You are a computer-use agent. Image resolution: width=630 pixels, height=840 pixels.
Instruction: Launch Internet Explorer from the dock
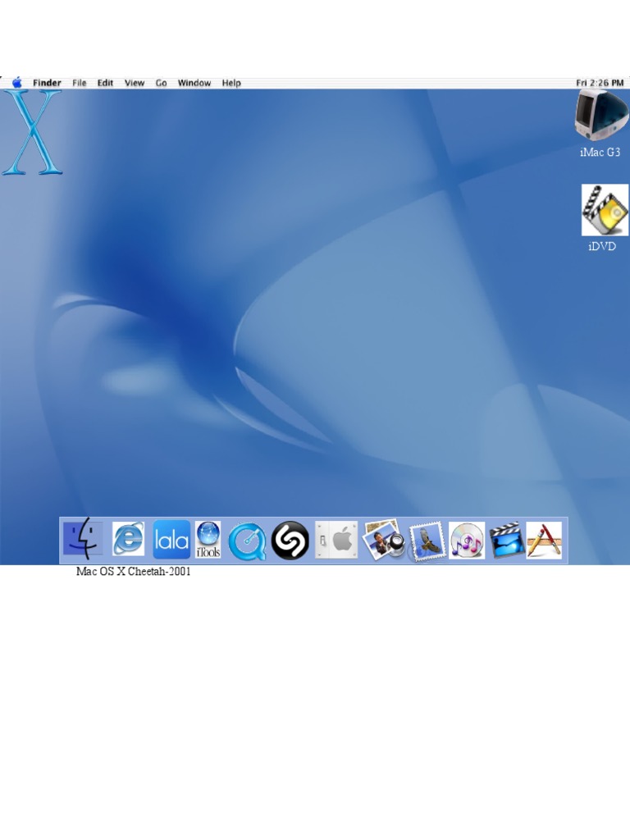(x=128, y=540)
